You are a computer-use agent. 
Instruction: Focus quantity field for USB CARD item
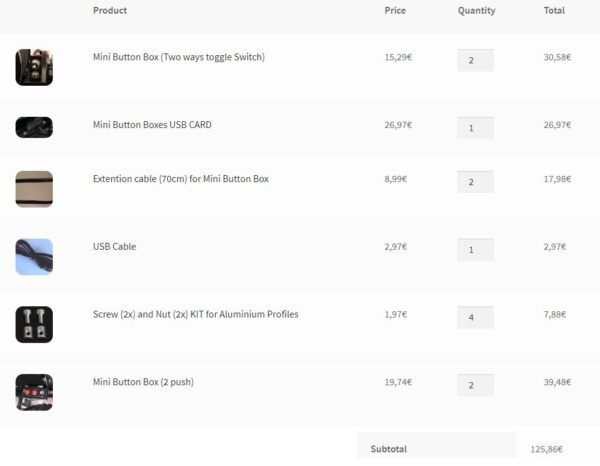pos(475,128)
